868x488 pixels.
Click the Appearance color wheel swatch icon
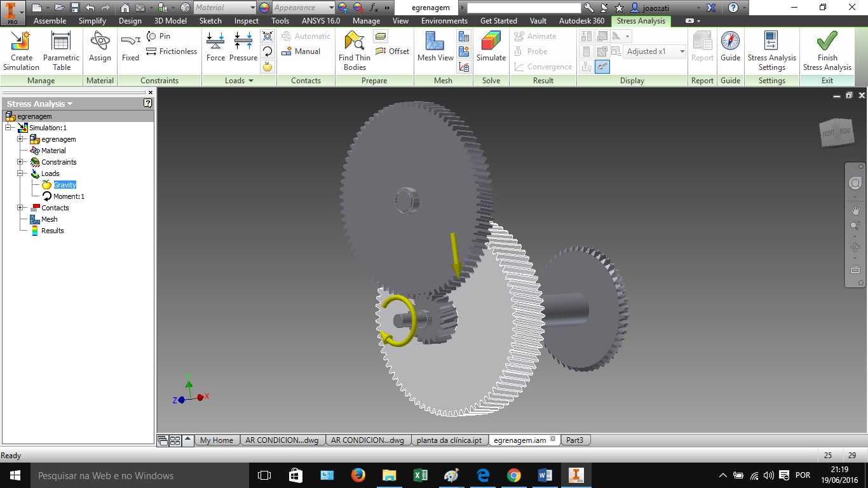point(264,8)
